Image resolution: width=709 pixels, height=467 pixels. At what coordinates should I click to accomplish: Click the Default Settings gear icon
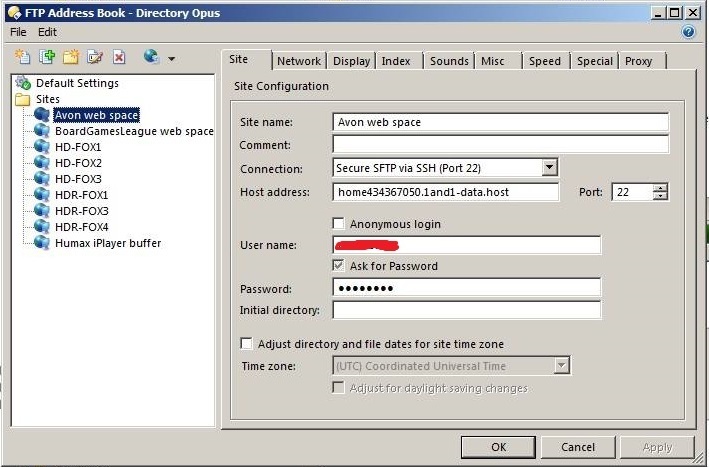23,83
